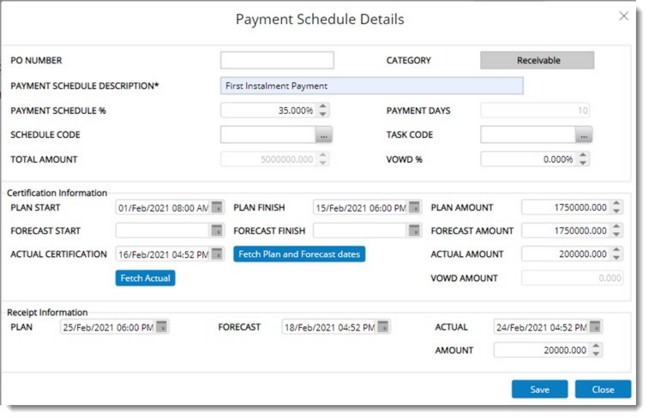Open calendar for Receipt Forecast date
Viewport: 649px width, 418px height.
(x=384, y=327)
